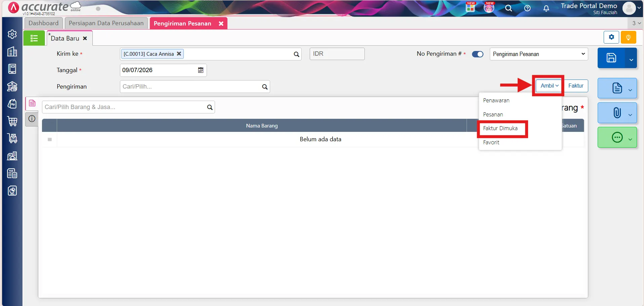The width and height of the screenshot is (644, 306).
Task: Open the calendar picker for Tanggal
Action: coord(201,70)
